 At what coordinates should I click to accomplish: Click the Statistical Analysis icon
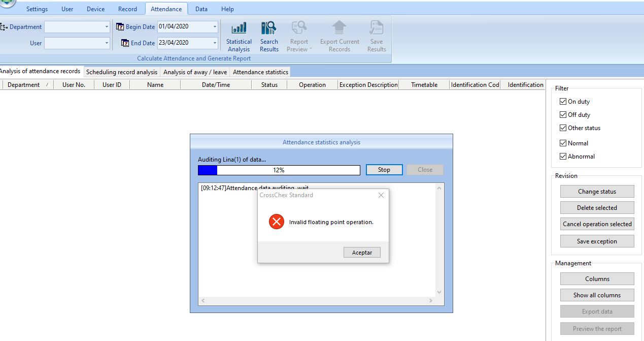click(x=239, y=28)
